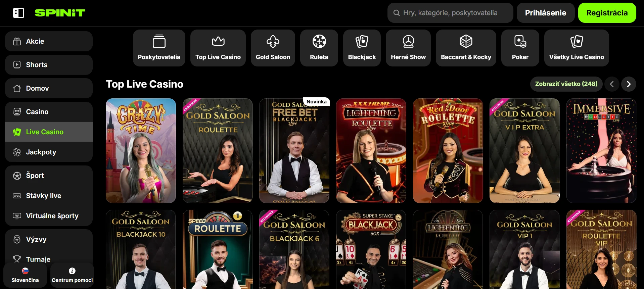Collapse sidebar with the panel toggle icon
Viewport: 644px width, 289px height.
pyautogui.click(x=18, y=13)
